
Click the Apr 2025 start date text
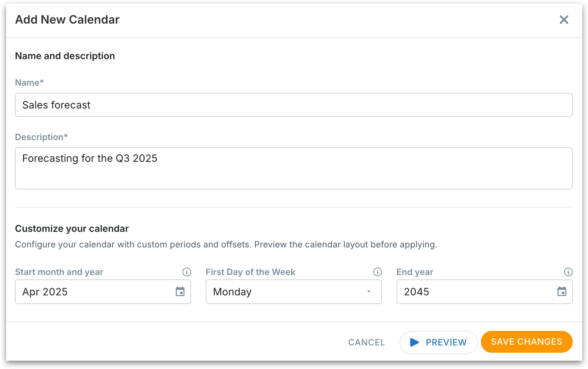point(45,292)
